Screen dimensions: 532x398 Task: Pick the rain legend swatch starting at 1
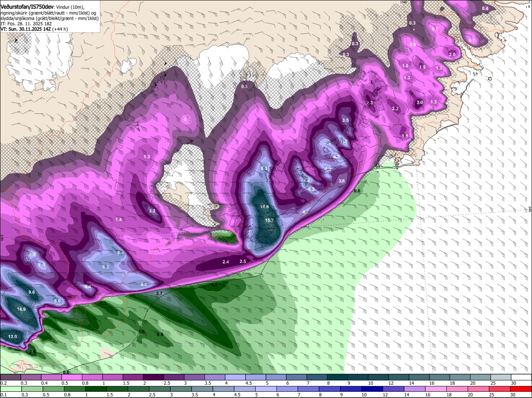point(96,389)
